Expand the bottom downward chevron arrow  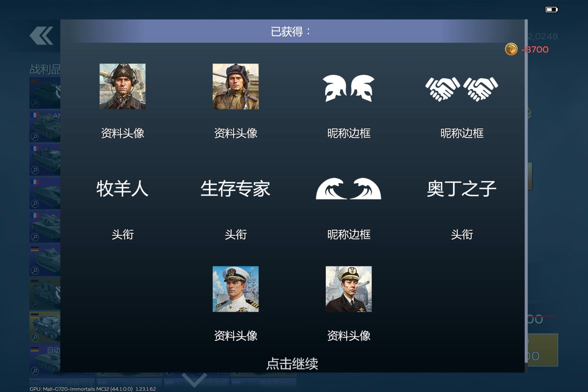click(x=194, y=380)
